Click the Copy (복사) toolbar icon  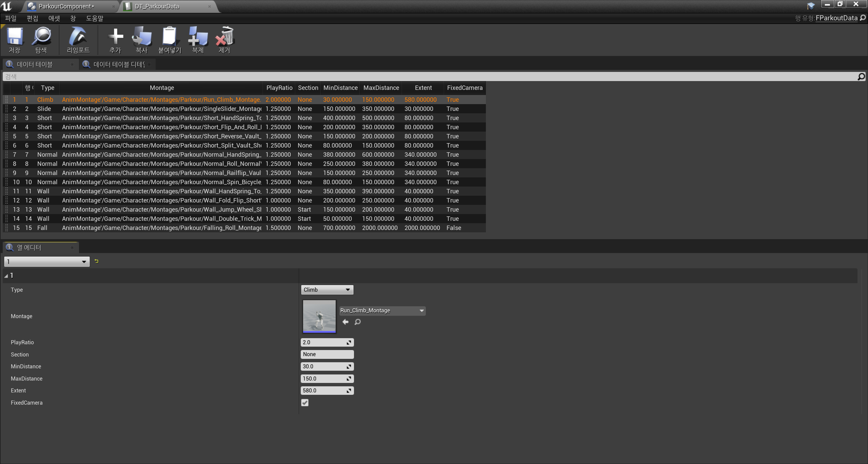[142, 37]
